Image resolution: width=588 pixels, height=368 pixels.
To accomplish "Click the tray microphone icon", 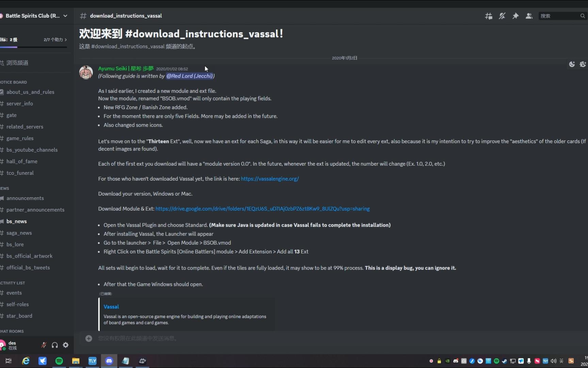I will point(529,361).
